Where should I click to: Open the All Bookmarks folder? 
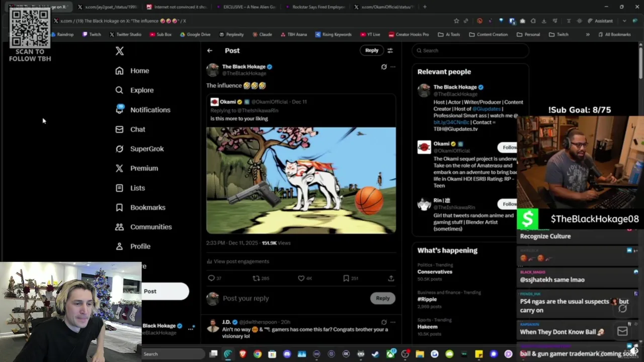click(x=614, y=35)
